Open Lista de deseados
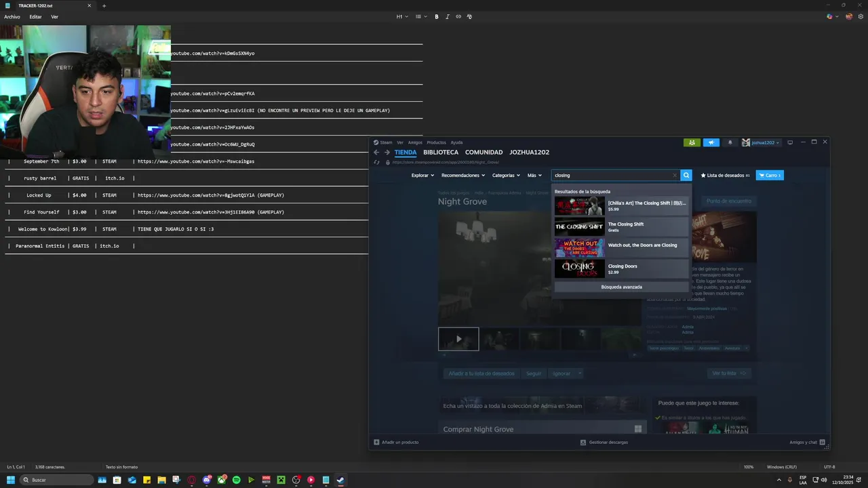Viewport: 868px width, 488px height. tap(725, 176)
